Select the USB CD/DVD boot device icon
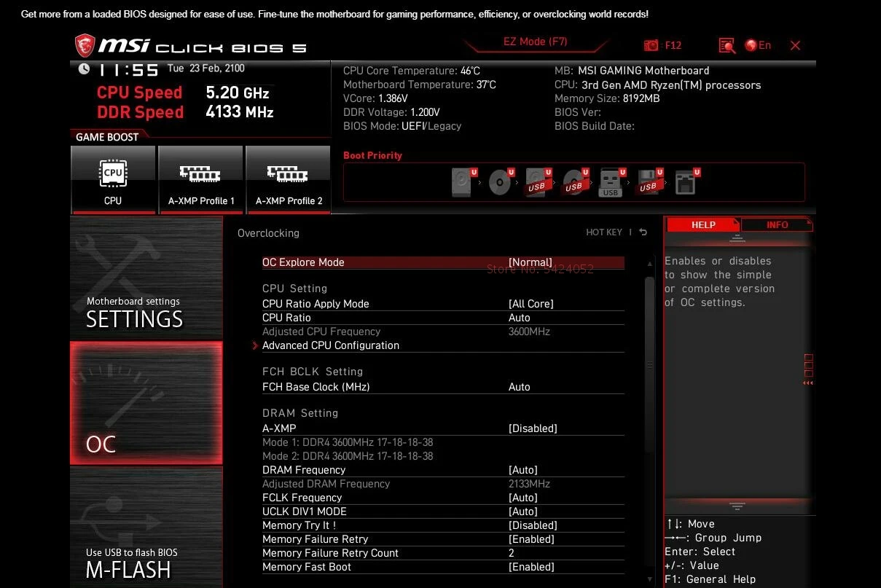881x588 pixels. [x=575, y=181]
